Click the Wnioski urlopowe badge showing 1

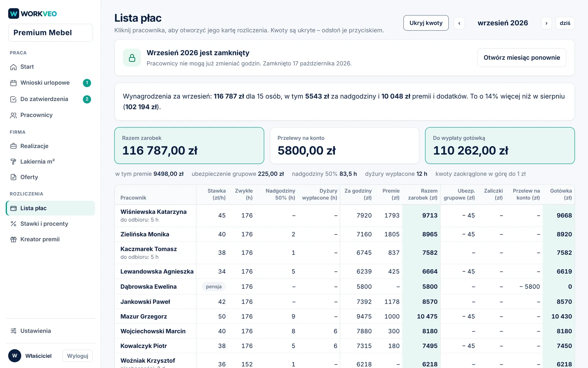pos(87,83)
